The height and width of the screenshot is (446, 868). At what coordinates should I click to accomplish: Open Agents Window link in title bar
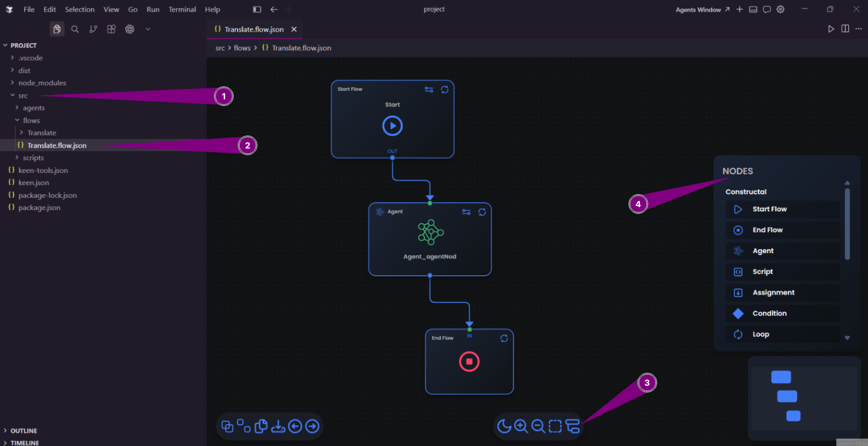coord(703,10)
